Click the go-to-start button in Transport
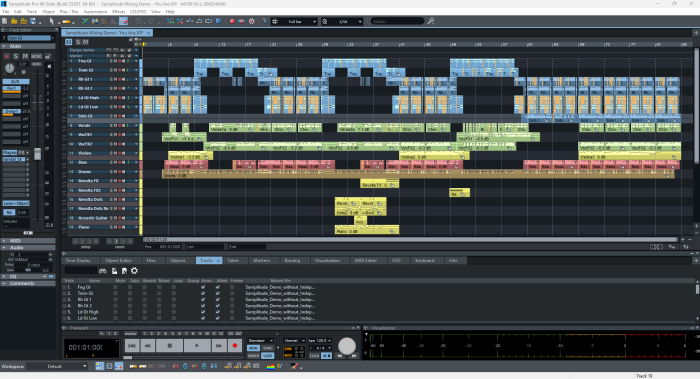The image size is (700, 379). click(132, 346)
